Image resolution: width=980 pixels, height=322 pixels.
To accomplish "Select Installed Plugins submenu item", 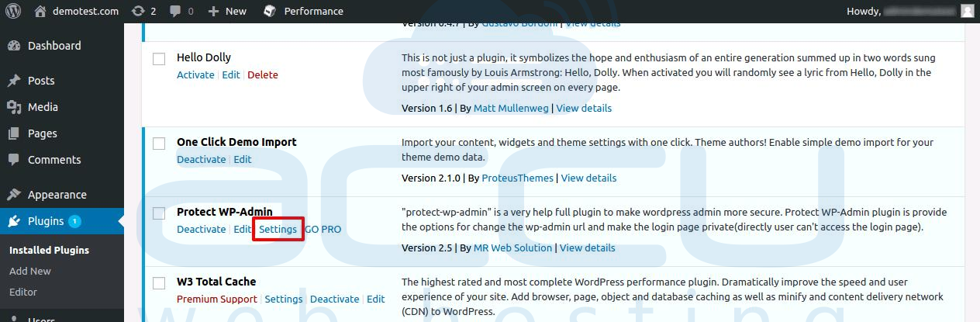I will click(x=49, y=251).
